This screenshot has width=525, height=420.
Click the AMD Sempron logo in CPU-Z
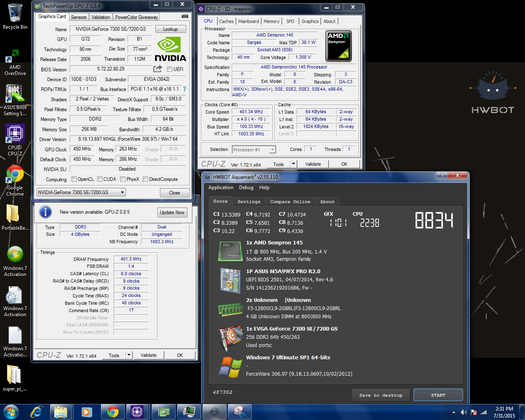coord(338,46)
